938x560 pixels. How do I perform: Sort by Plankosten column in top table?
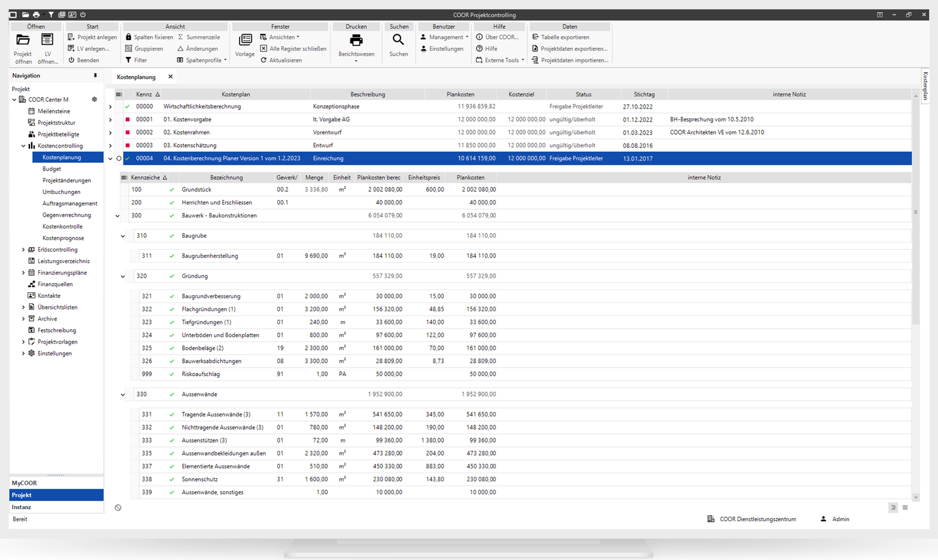(460, 94)
